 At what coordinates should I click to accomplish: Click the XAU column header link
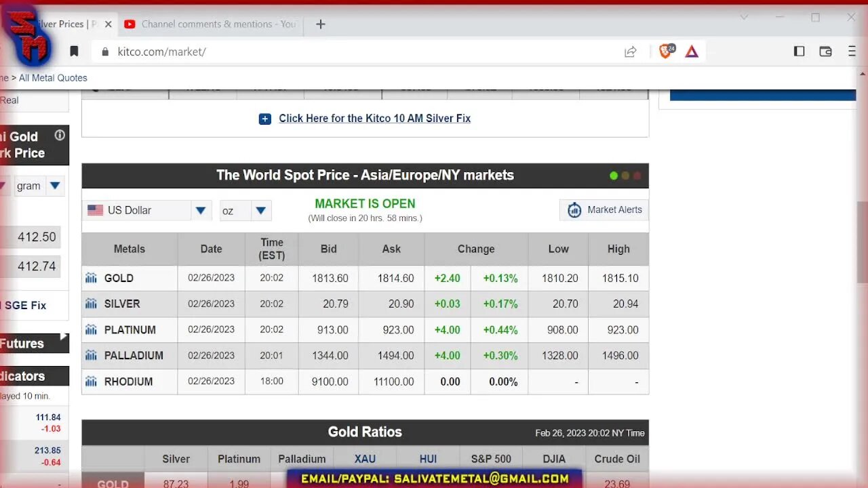[365, 459]
